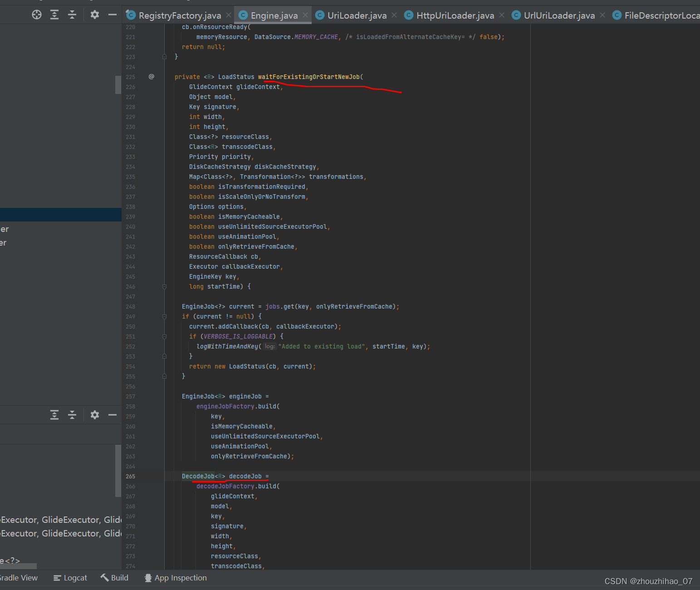Click the onlyRetrieveFromCache parameter on line 242

[x=256, y=246]
